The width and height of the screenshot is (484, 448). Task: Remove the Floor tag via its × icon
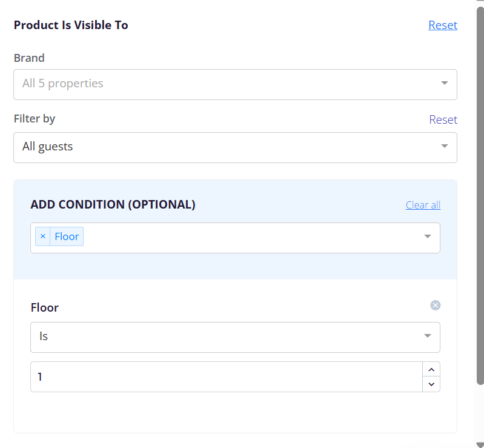[x=43, y=236]
